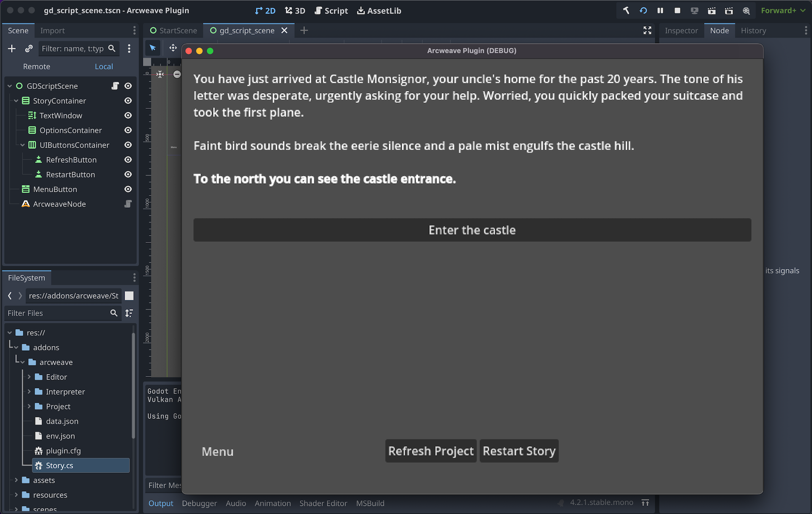
Task: Click inside the Filter Files search field
Action: 59,313
